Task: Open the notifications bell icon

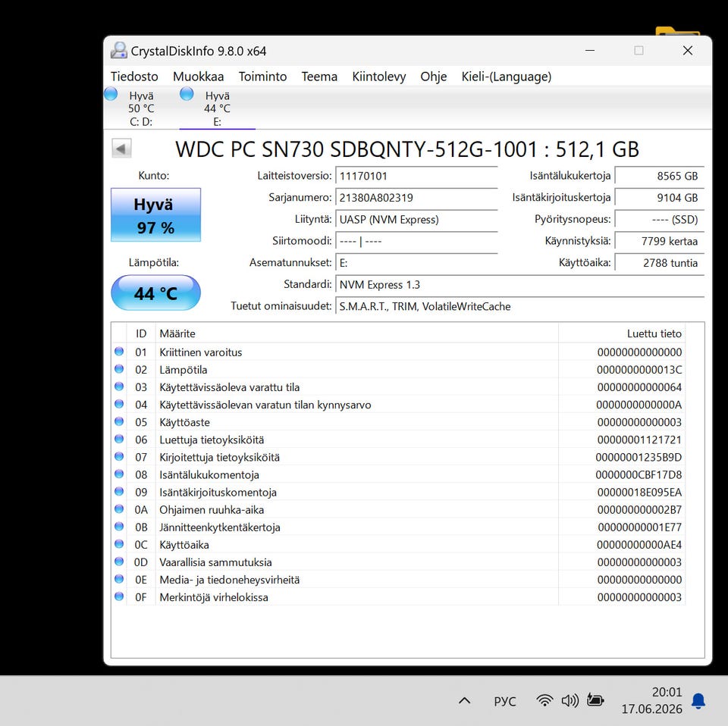Action: (x=698, y=701)
